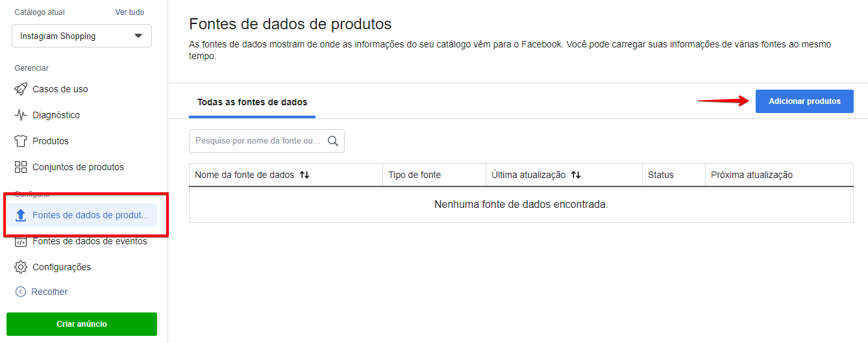Click the code icon beside Fontes de dados de eventos
Screen dimensions: 868x343
click(21, 242)
